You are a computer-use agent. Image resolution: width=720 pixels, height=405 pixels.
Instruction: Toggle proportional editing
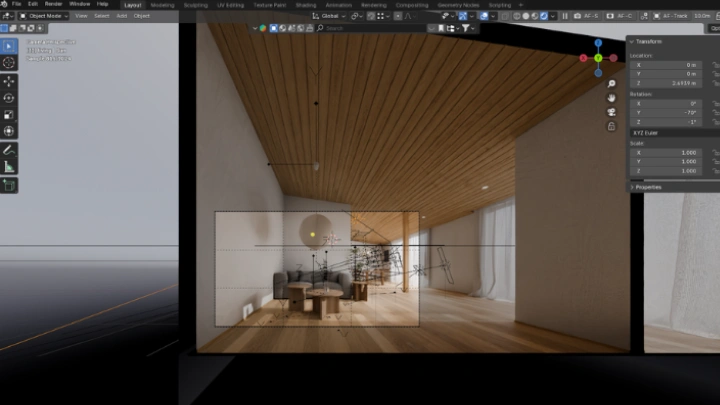point(398,16)
